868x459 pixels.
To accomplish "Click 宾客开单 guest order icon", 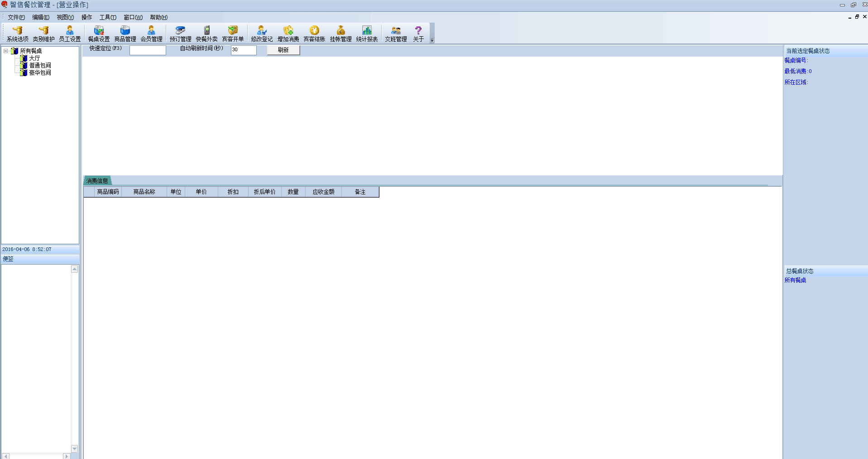I will 233,34.
